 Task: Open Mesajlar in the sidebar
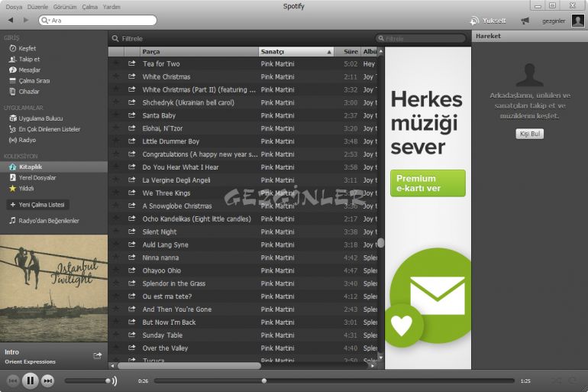pyautogui.click(x=24, y=70)
